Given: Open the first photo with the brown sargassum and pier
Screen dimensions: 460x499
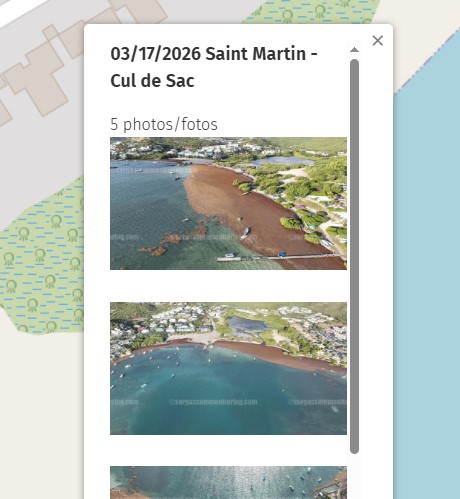Looking at the screenshot, I should 228,203.
